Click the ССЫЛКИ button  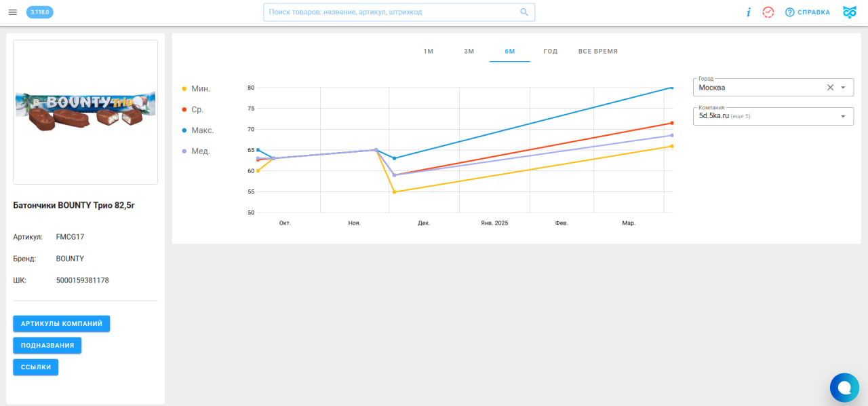pos(36,367)
